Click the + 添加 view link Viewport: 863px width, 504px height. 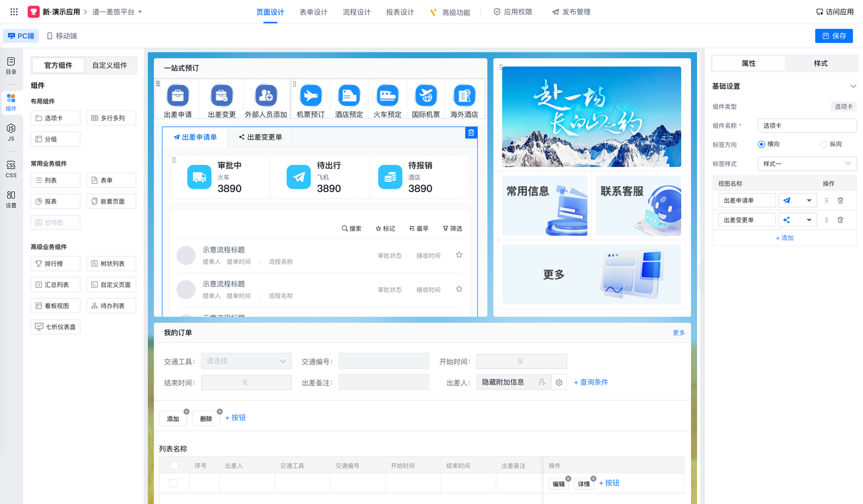coord(784,238)
